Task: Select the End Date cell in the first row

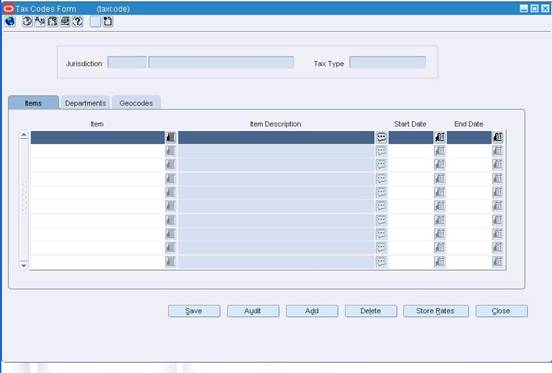Action: pyautogui.click(x=469, y=137)
